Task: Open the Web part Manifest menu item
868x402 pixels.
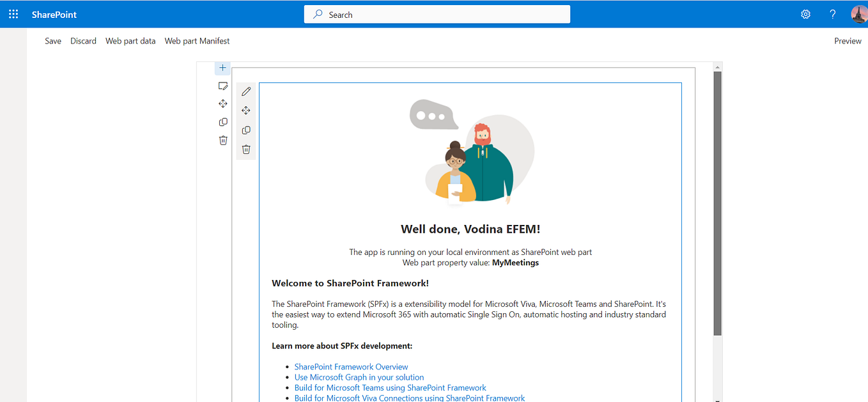Action: (x=197, y=41)
